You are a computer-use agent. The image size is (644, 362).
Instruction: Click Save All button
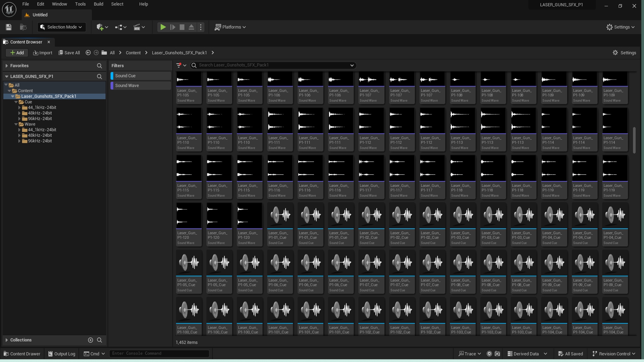point(69,53)
